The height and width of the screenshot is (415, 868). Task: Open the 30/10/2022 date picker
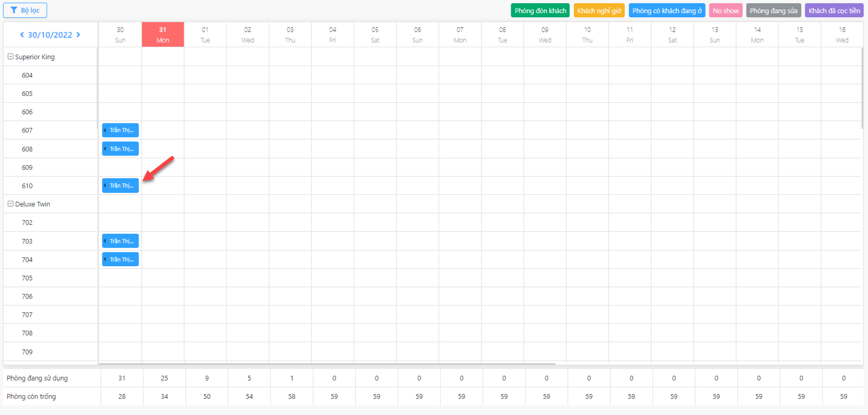50,35
